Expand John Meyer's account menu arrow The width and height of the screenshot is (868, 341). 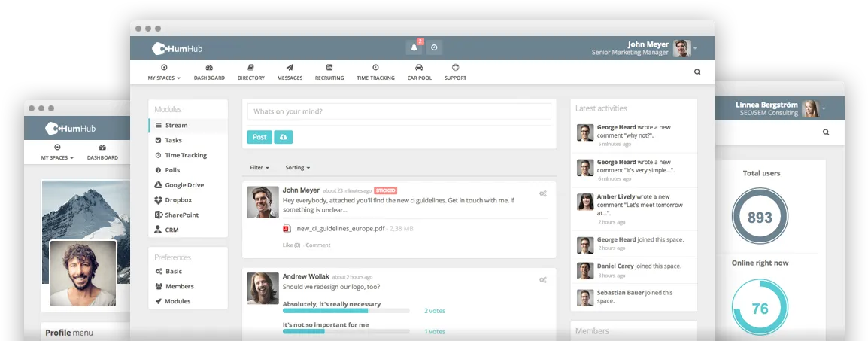point(695,48)
